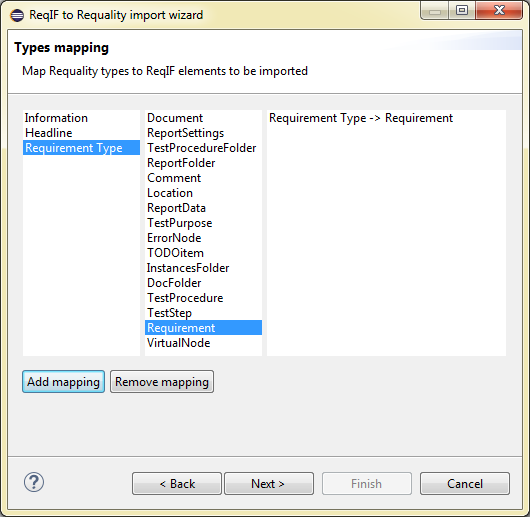Click the help question mark icon
530x517 pixels.
34,482
